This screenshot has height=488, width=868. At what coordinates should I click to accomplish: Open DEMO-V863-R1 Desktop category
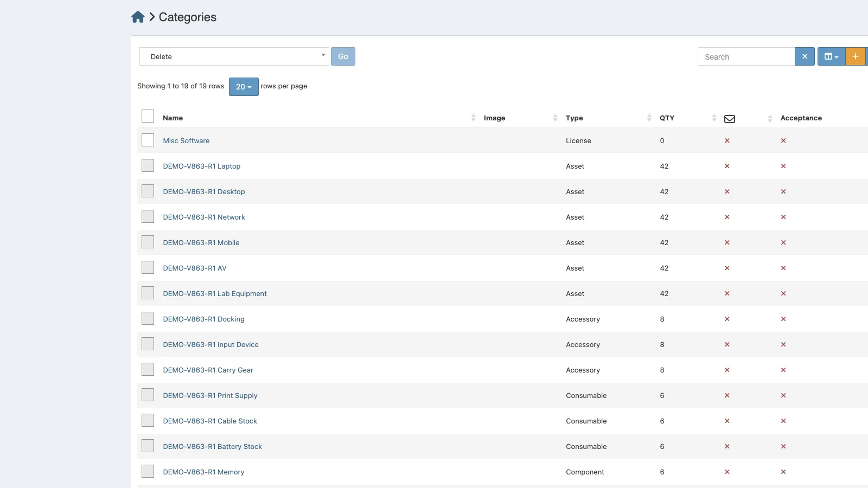204,191
